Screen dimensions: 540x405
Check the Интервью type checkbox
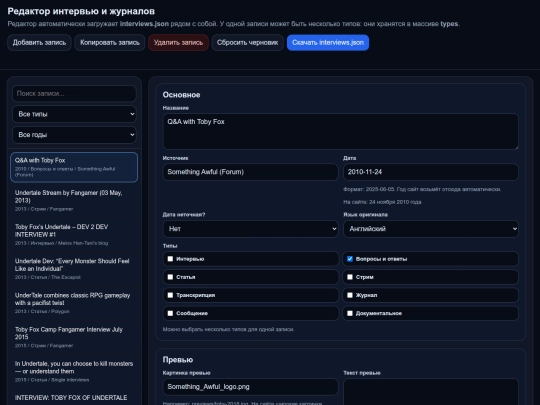170,259
